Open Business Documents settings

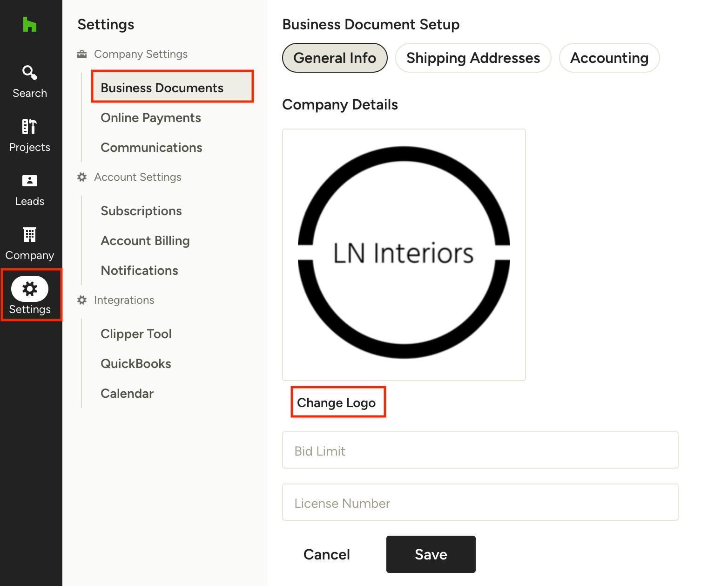click(162, 88)
